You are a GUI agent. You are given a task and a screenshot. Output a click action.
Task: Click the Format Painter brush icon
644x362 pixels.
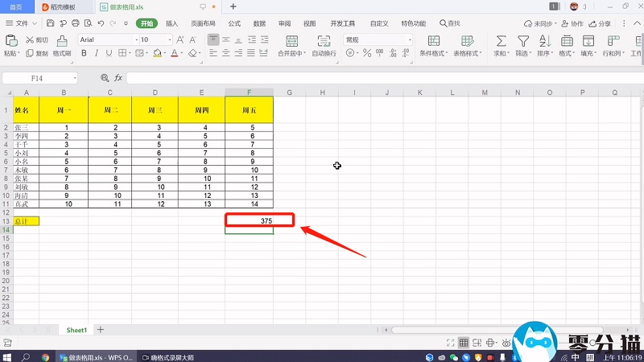pos(61,40)
